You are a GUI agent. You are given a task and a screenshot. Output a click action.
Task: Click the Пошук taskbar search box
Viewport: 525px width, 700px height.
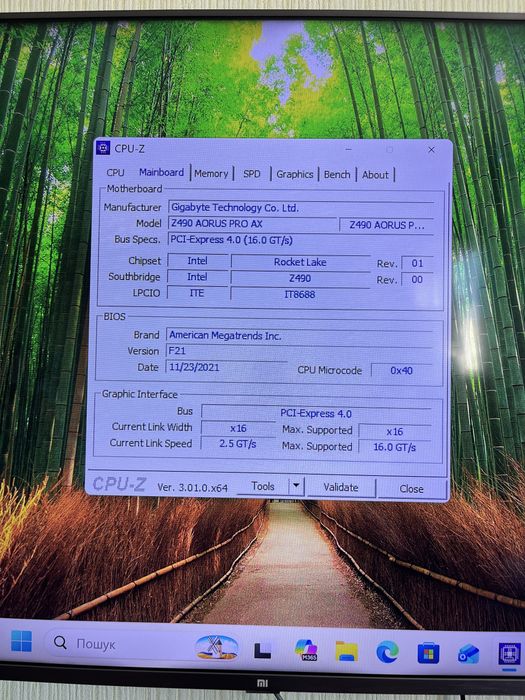coord(143,644)
